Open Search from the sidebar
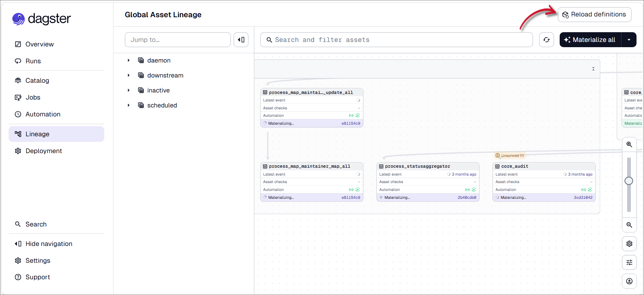Image resolution: width=644 pixels, height=295 pixels. [x=56, y=224]
